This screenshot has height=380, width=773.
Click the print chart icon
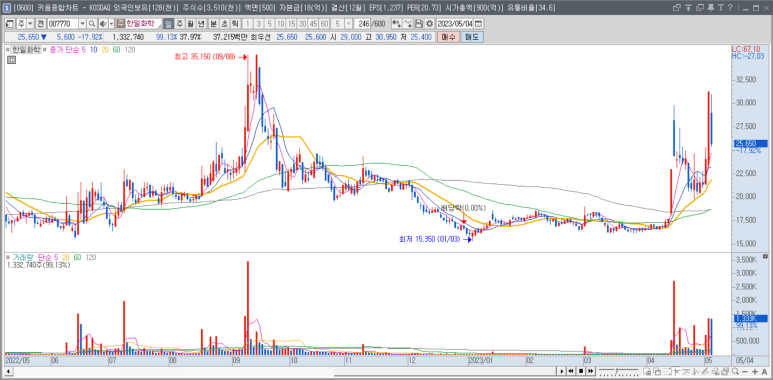(725, 371)
